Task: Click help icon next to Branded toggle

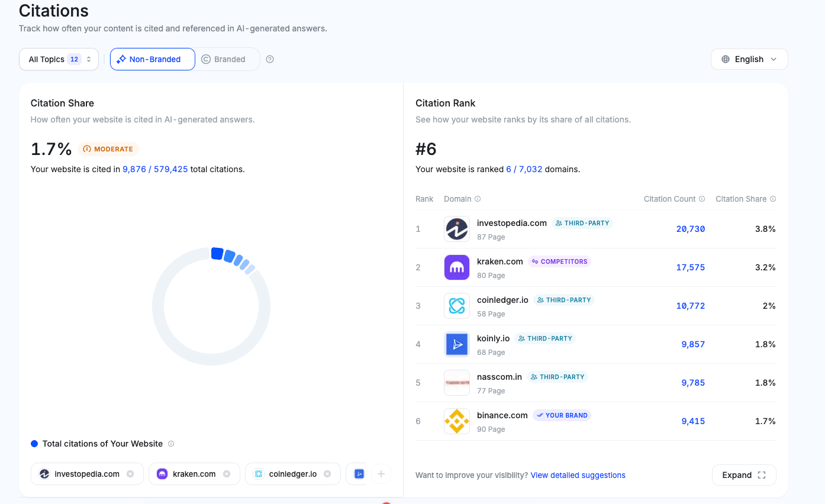Action: click(x=270, y=59)
